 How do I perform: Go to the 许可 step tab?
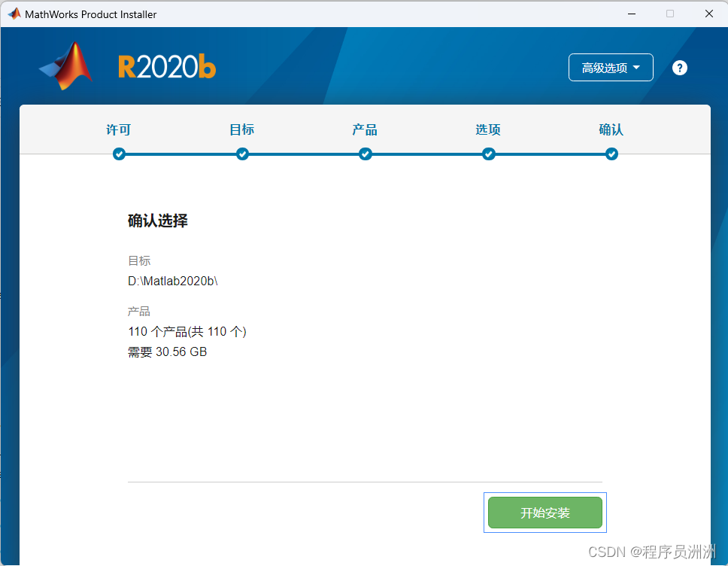coord(118,129)
